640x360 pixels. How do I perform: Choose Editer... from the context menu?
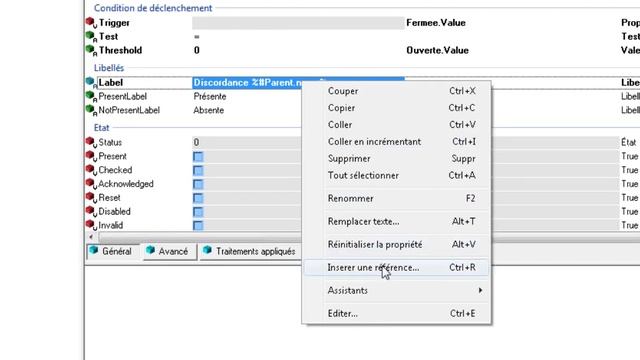coord(396,313)
